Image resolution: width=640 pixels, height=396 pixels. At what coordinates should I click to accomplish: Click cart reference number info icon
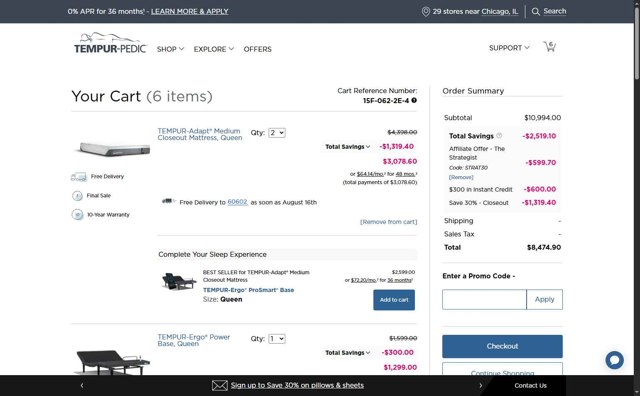pyautogui.click(x=414, y=100)
